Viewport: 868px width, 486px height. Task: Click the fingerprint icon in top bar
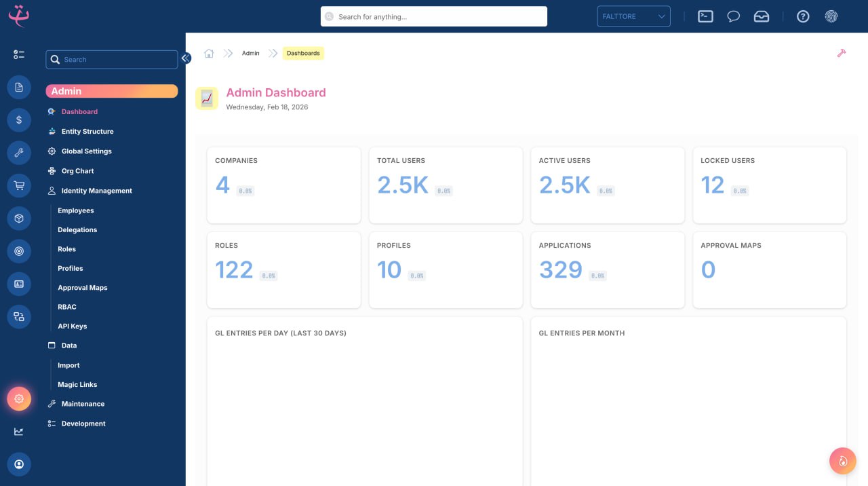tap(831, 16)
